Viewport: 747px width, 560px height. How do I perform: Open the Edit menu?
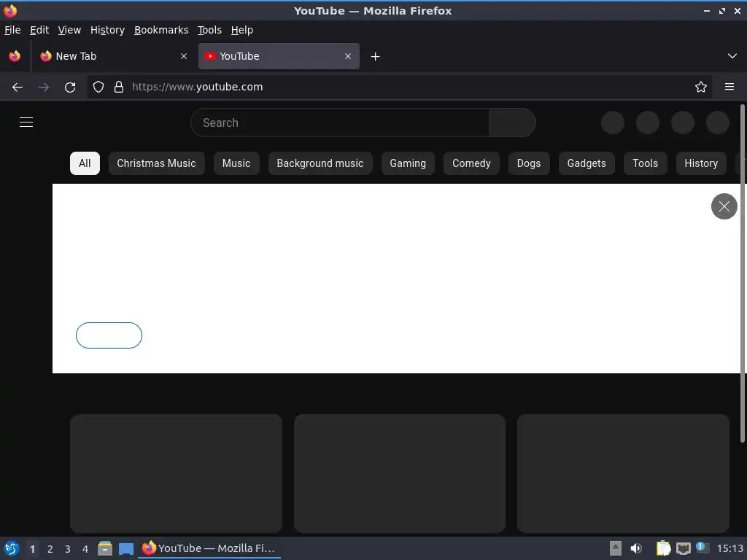[x=39, y=30]
